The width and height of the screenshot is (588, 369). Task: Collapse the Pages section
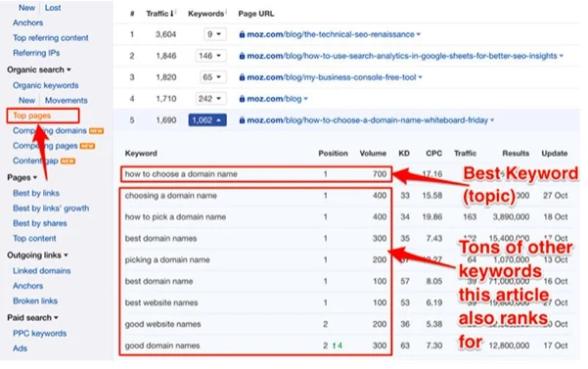coord(23,178)
